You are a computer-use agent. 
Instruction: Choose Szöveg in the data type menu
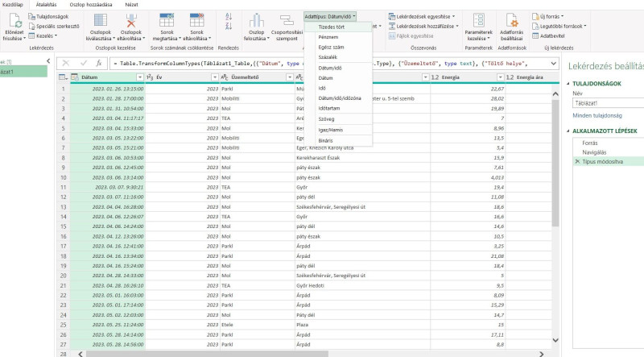click(x=338, y=119)
